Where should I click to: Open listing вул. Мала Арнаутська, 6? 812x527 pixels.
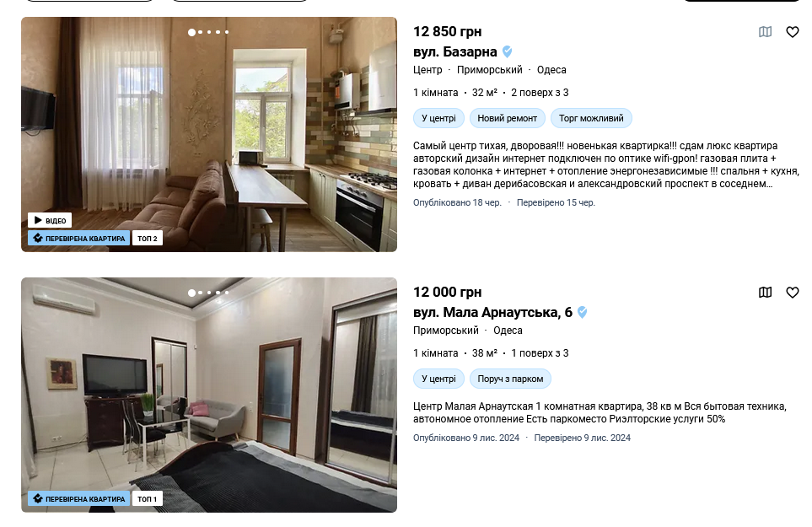tap(492, 312)
